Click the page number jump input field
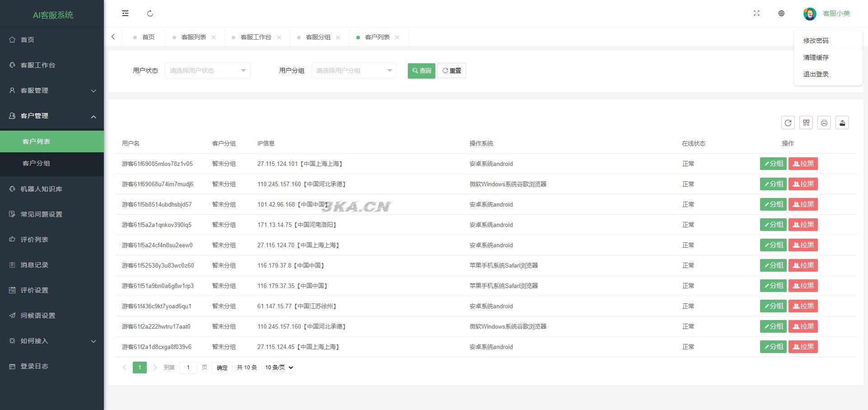 coord(188,368)
